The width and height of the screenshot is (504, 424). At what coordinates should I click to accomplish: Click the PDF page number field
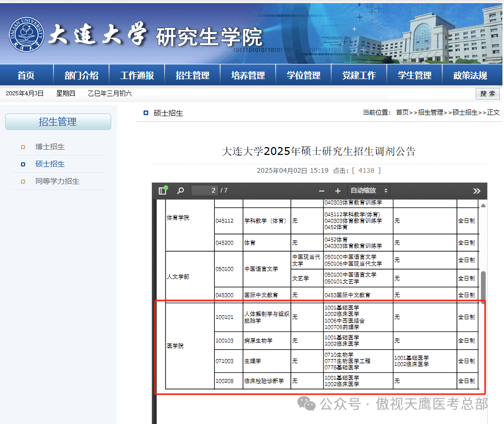(205, 191)
